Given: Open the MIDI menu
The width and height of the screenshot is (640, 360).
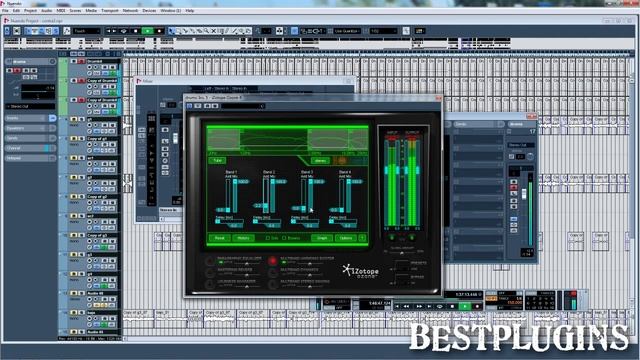Looking at the screenshot, I should (61, 11).
